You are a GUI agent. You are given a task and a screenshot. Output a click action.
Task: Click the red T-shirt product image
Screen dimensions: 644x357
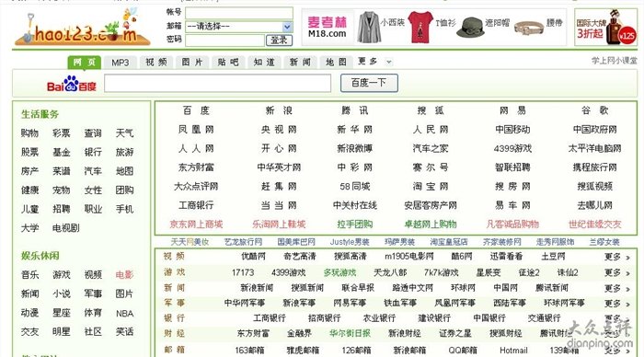[421, 27]
